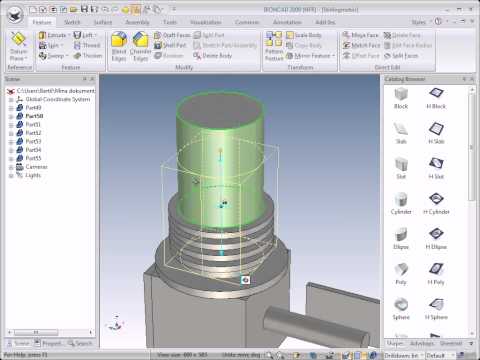
Task: Expand the Part49 tree node
Action: 11,108
